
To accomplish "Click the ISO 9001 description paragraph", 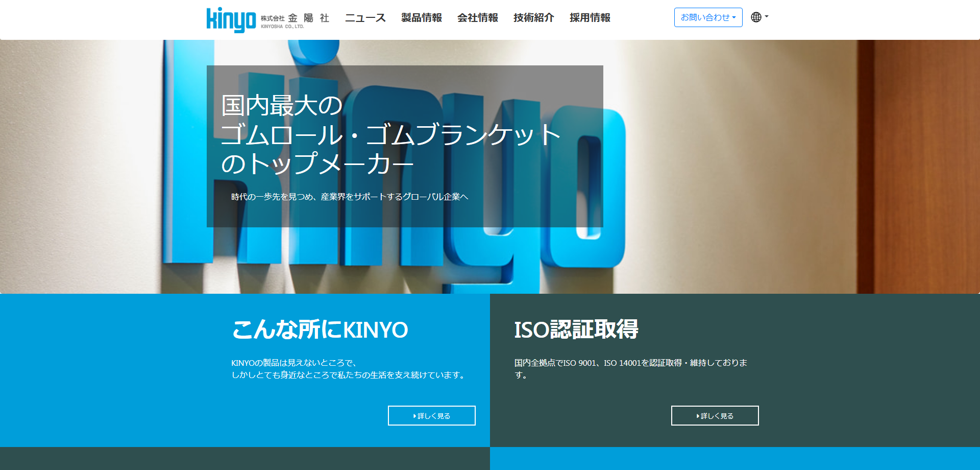I will [631, 369].
